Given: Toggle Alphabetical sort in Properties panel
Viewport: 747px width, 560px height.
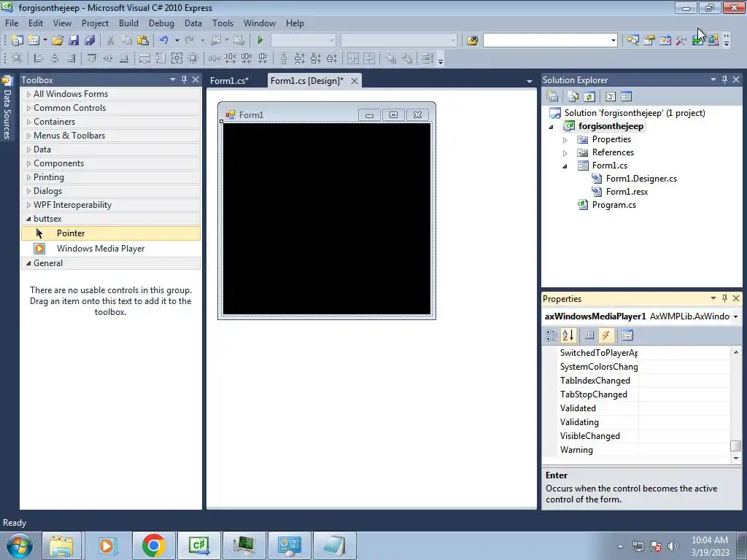Looking at the screenshot, I should [568, 335].
